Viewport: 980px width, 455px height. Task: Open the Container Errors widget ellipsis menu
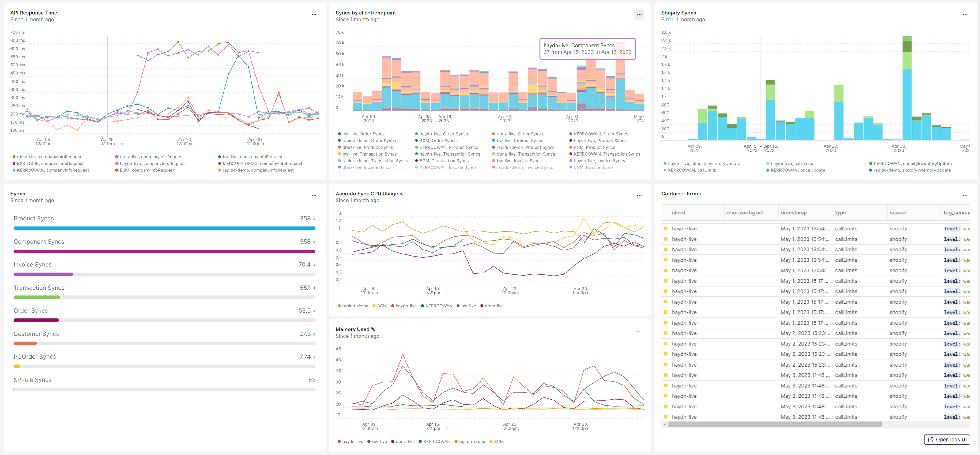965,195
